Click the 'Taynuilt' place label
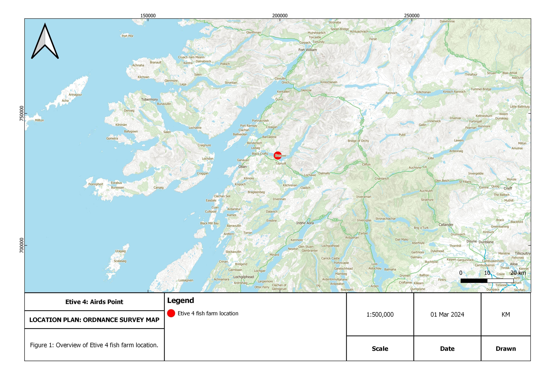The image size is (554, 392). click(281, 163)
